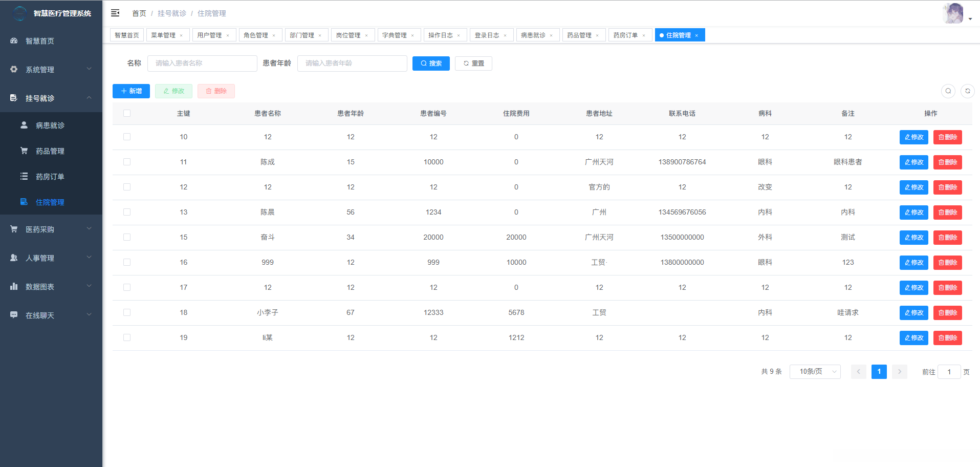Toggle the select-all checkbox in table header
This screenshot has height=467, width=980.
127,113
